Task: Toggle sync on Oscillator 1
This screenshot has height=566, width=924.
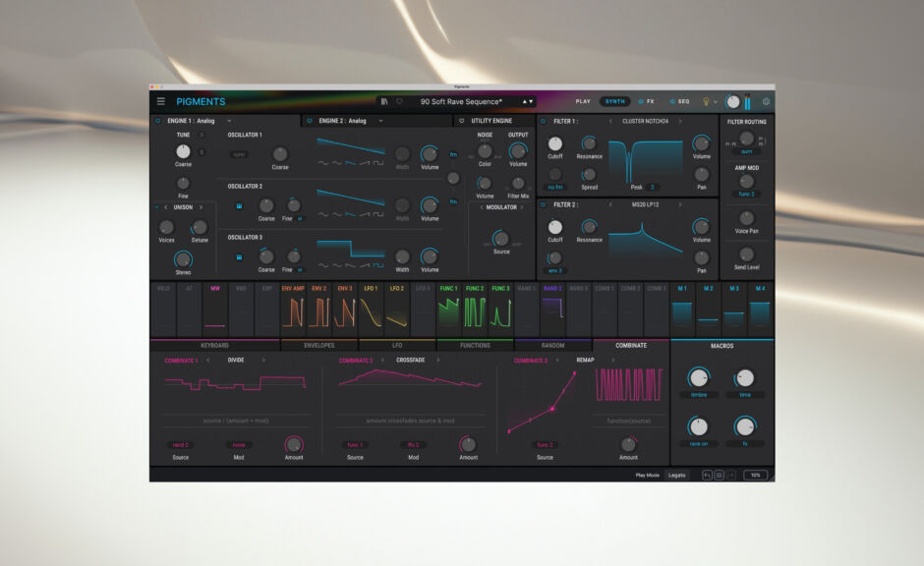Action: tap(239, 154)
